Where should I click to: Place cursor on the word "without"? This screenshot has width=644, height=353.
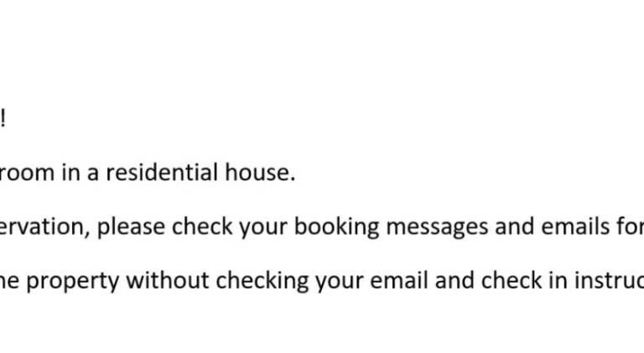click(x=168, y=281)
